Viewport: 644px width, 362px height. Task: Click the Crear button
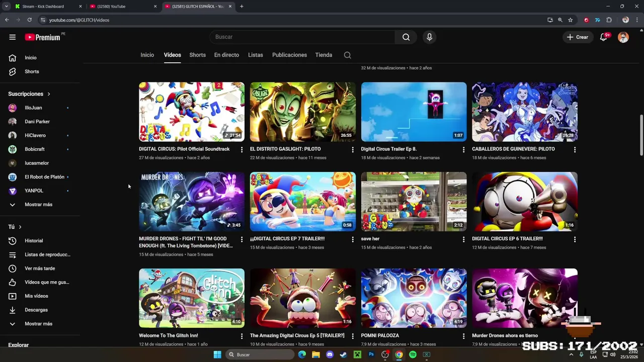(x=578, y=37)
